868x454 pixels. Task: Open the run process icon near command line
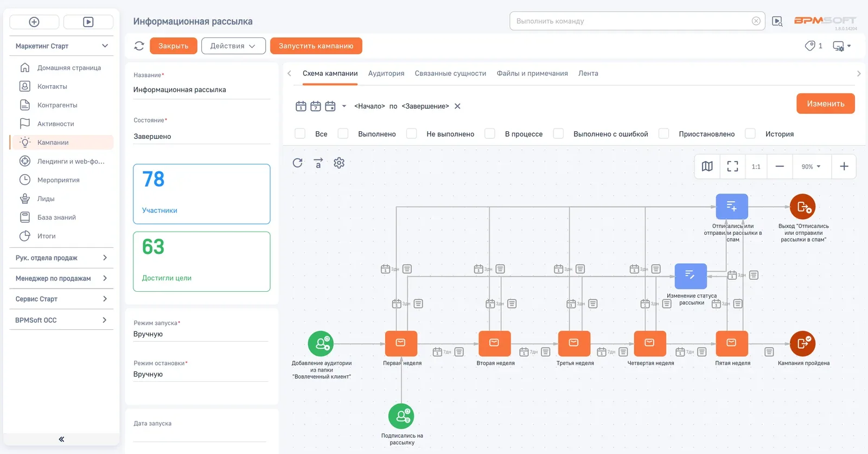click(777, 22)
